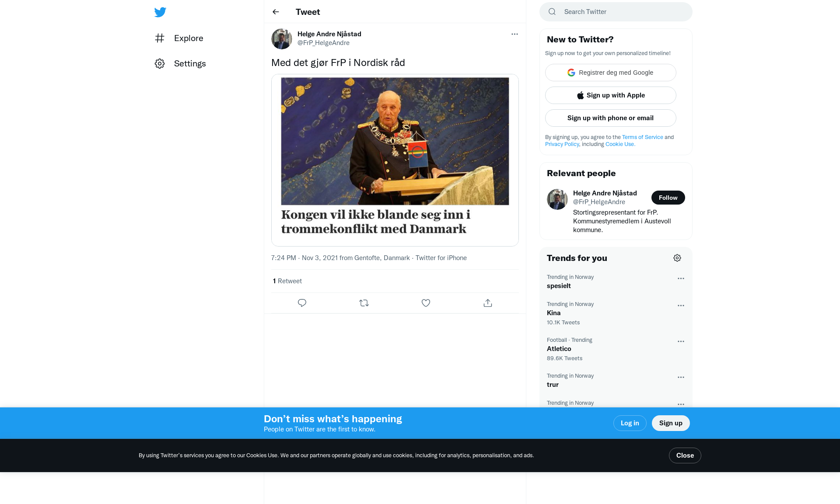Open the Terms of Service link
Viewport: 840px width, 504px height.
(642, 137)
